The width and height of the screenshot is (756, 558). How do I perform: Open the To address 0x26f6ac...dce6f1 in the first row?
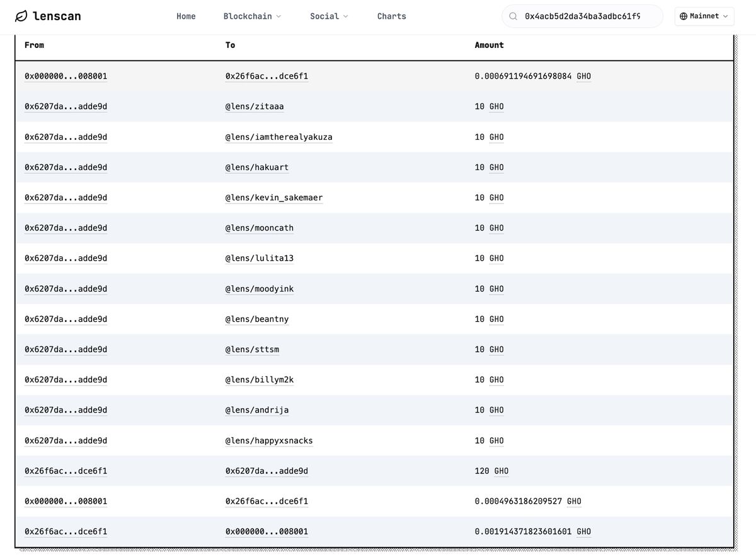266,76
